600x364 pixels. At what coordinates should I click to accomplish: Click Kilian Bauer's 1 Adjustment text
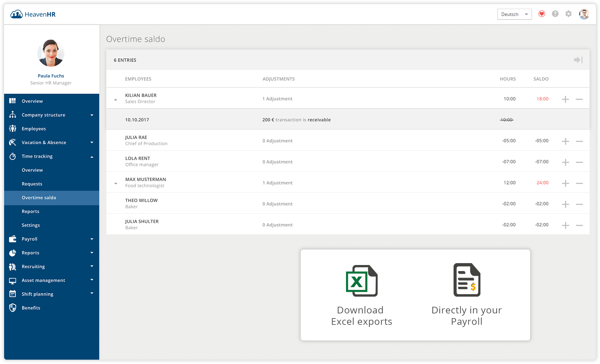coord(277,99)
